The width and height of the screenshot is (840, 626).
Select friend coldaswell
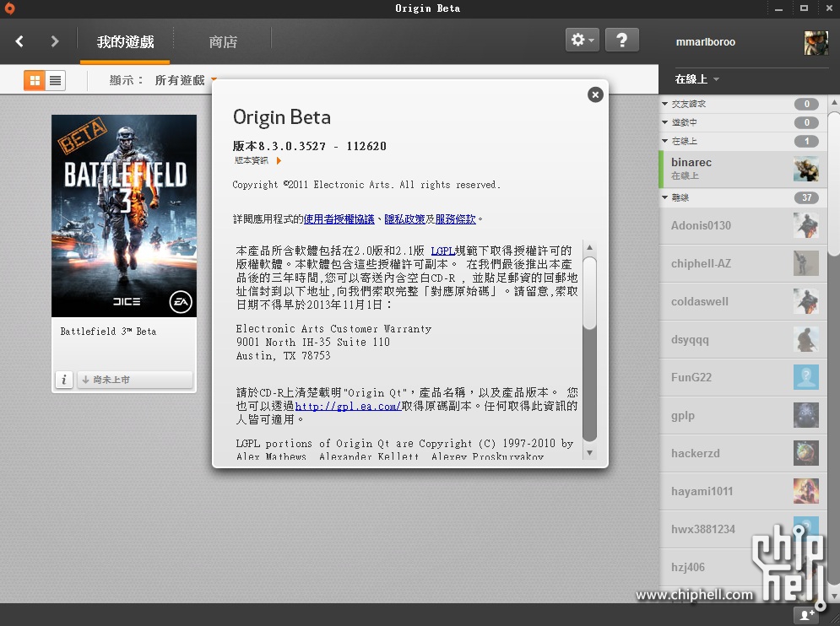click(743, 302)
